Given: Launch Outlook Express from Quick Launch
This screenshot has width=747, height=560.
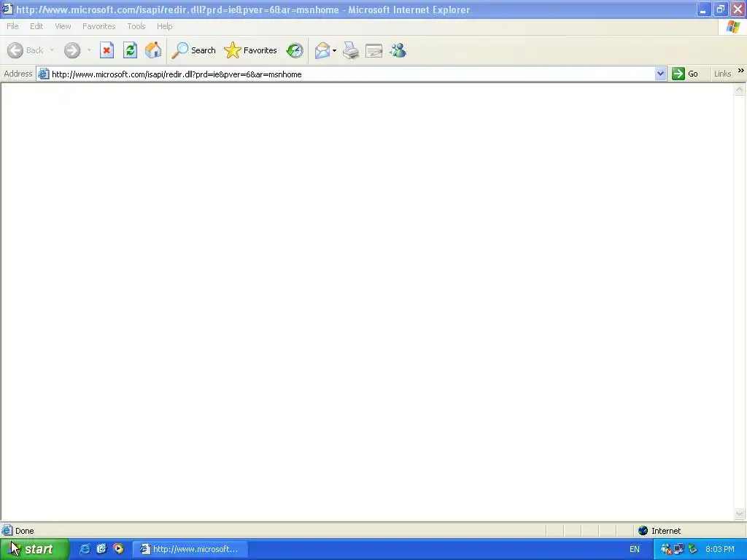Looking at the screenshot, I should [101, 549].
